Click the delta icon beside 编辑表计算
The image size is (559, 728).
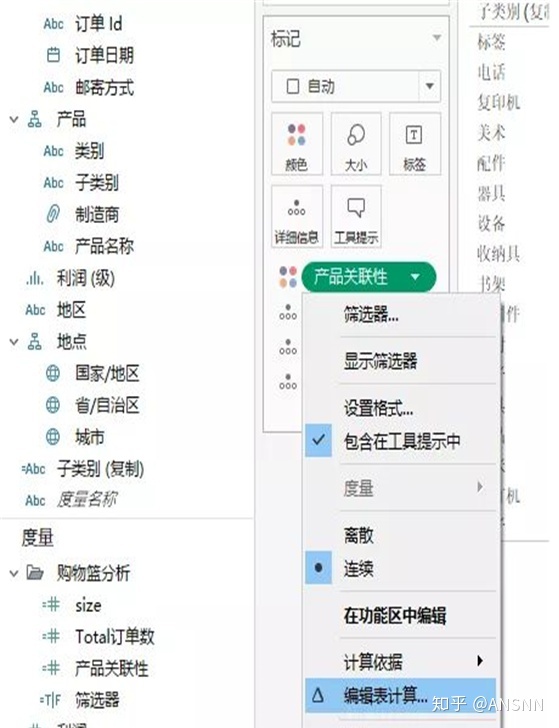coord(318,695)
